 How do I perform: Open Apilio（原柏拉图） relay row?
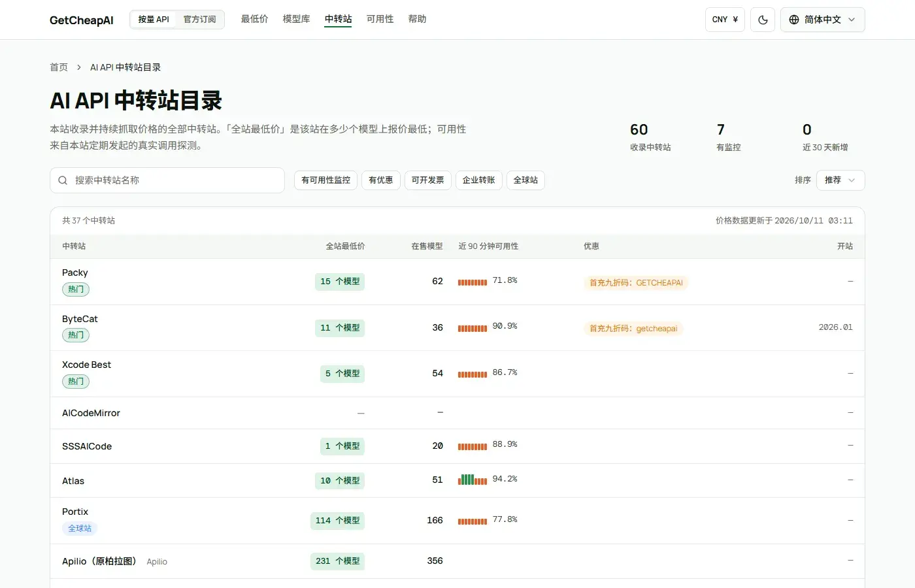tap(457, 561)
